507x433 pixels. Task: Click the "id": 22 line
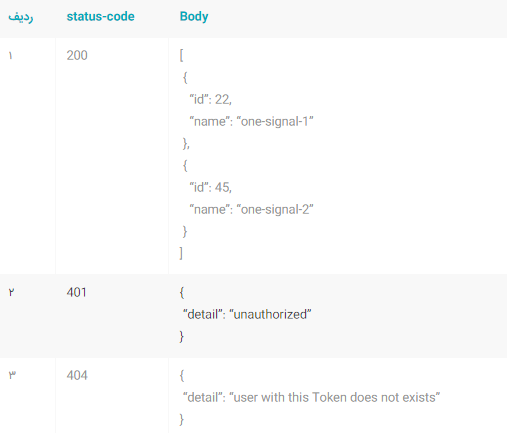click(x=210, y=99)
